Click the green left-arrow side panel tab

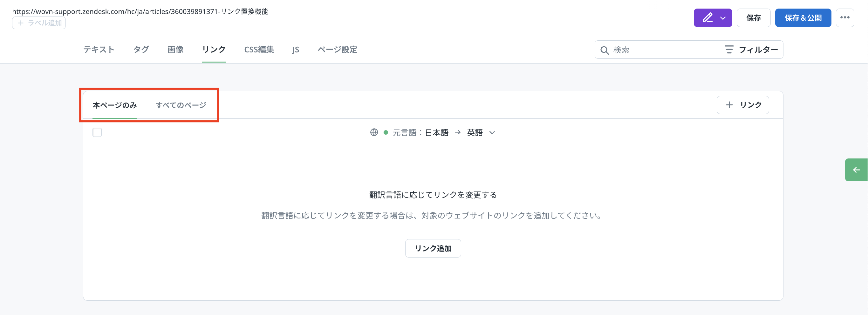tap(856, 170)
